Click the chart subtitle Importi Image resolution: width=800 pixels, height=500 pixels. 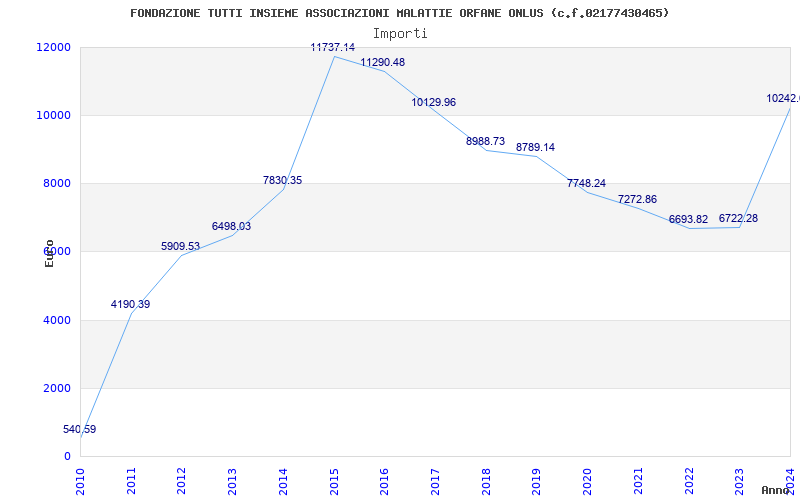400,34
